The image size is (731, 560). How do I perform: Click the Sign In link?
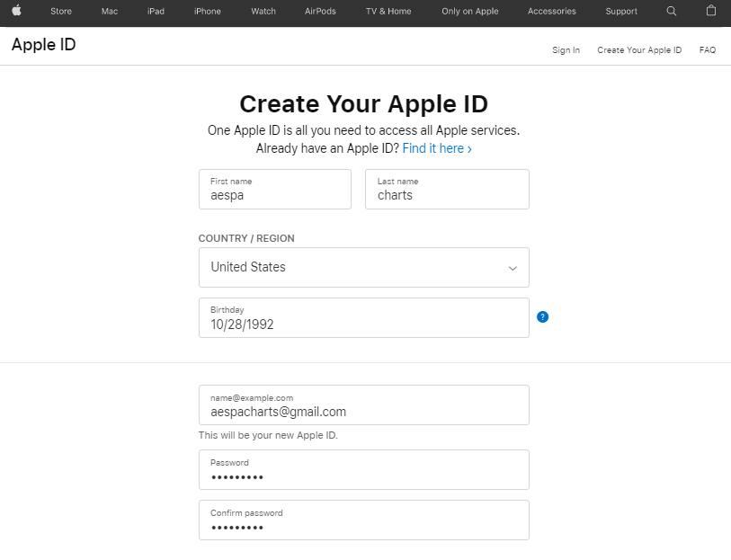(x=566, y=49)
